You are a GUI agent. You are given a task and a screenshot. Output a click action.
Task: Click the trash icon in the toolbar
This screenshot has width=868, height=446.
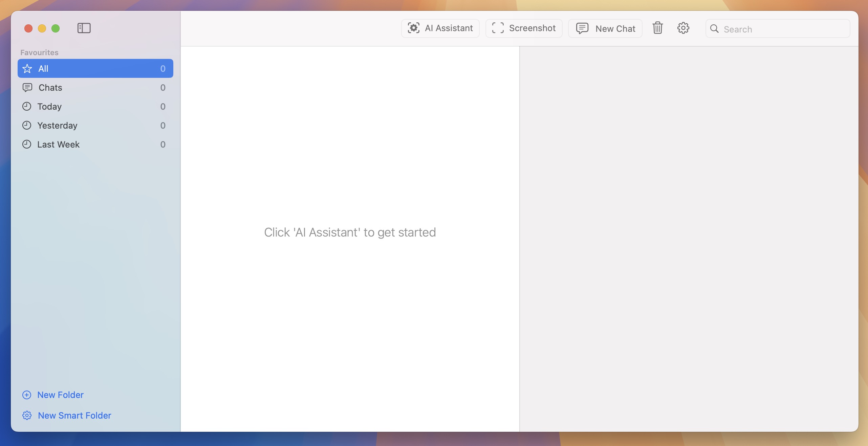point(657,28)
